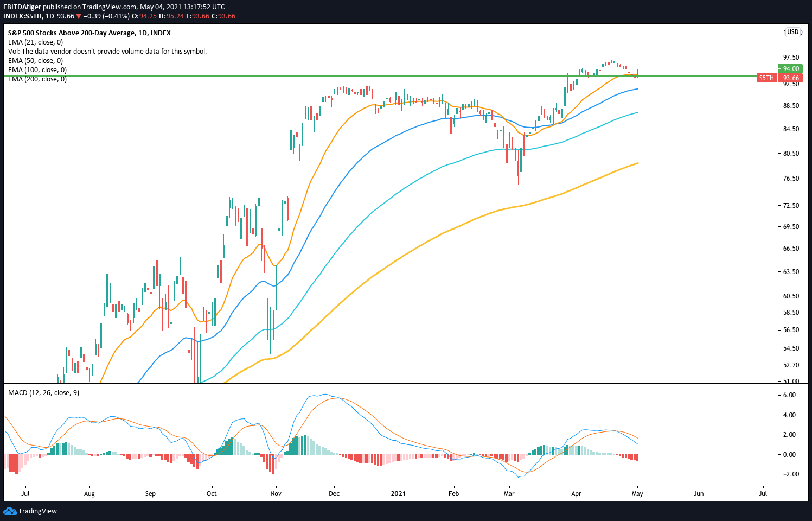The height and width of the screenshot is (521, 812).
Task: Click the 69.50 price axis label
Action: click(791, 227)
